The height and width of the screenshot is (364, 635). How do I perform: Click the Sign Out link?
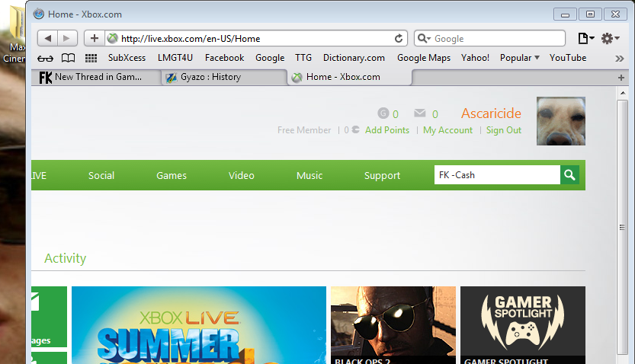tap(503, 129)
